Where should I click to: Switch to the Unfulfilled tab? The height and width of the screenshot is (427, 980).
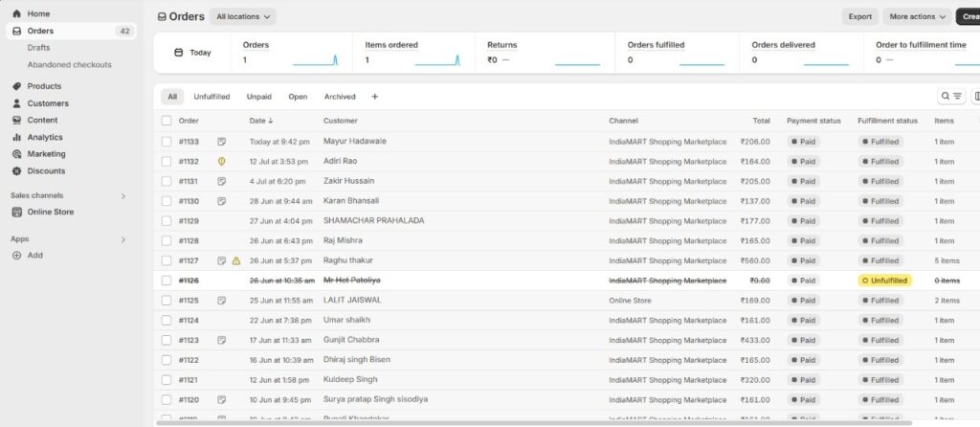[212, 97]
